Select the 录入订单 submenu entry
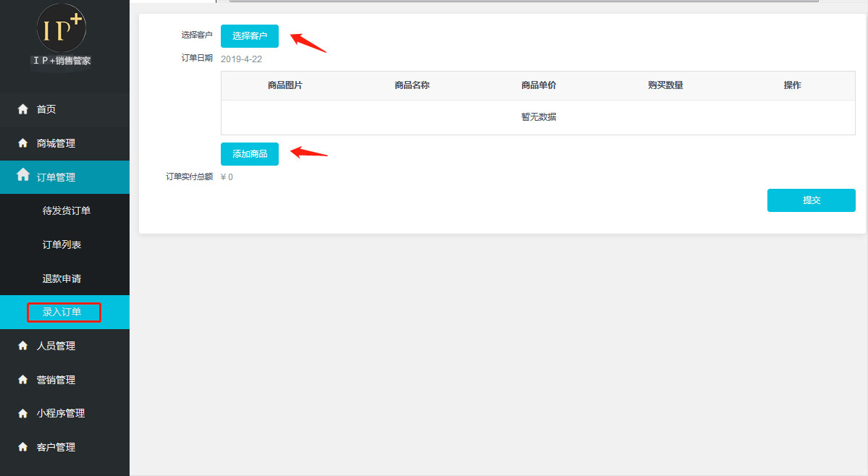 [62, 313]
